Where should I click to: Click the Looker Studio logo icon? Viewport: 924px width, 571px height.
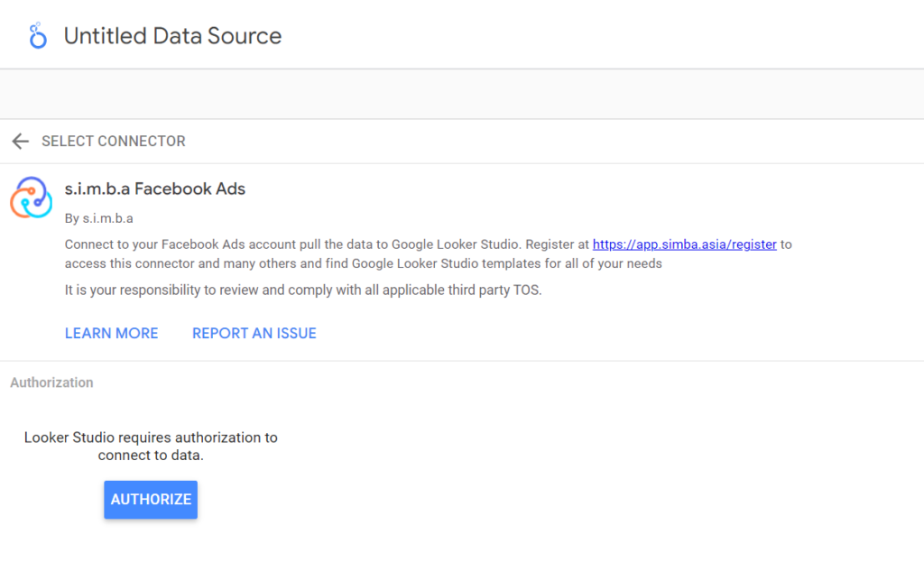click(x=37, y=36)
